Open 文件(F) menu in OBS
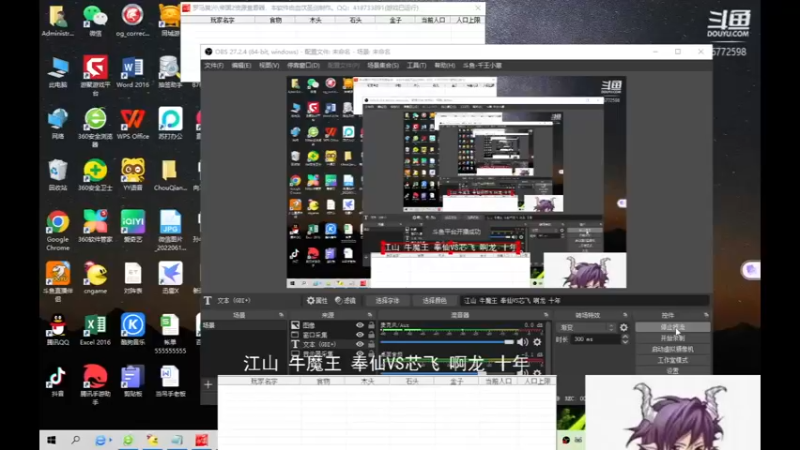 pos(214,65)
